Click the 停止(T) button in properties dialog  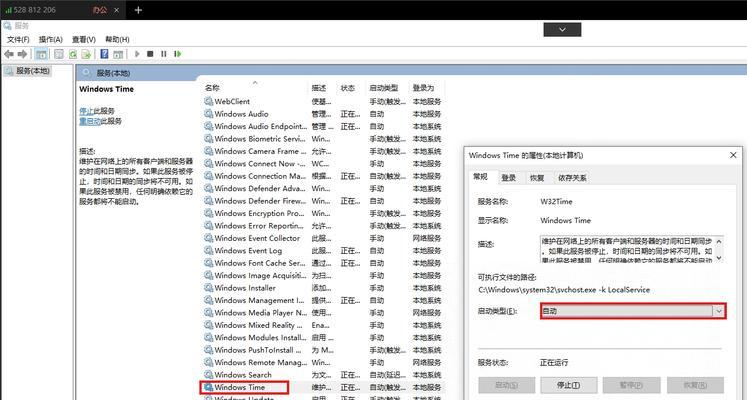(569, 385)
